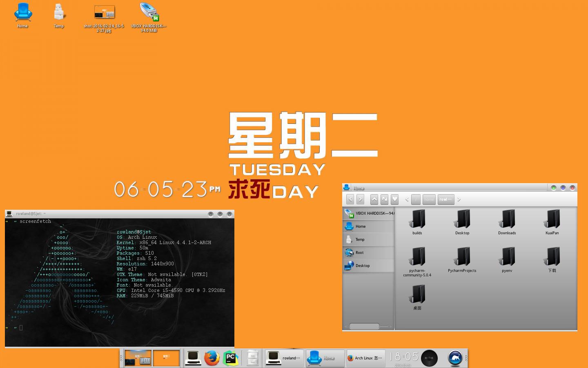Viewport: 588px width, 368px height.
Task: Select the shot-2016-02-24 jpg desktop file
Action: [104, 18]
